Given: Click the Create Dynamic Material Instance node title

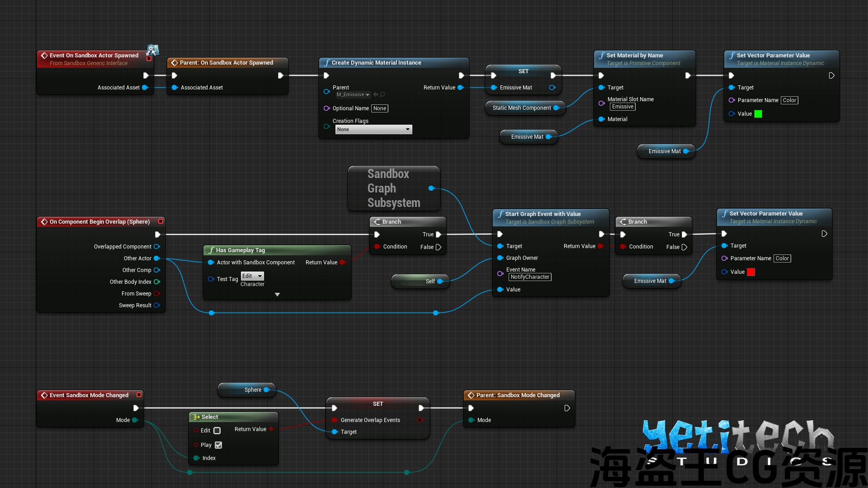Looking at the screenshot, I should (376, 63).
